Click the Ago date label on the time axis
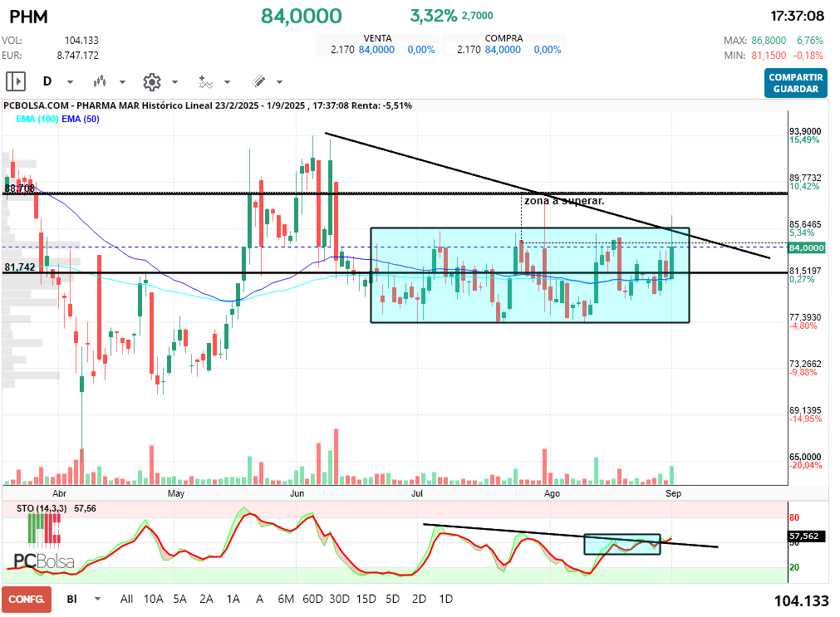Image resolution: width=840 pixels, height=617 pixels. tap(552, 493)
